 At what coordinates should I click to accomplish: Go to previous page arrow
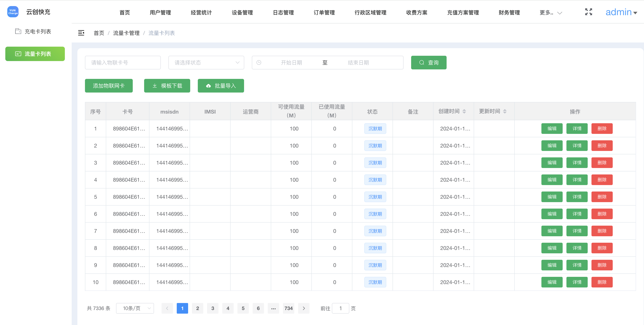(x=167, y=308)
